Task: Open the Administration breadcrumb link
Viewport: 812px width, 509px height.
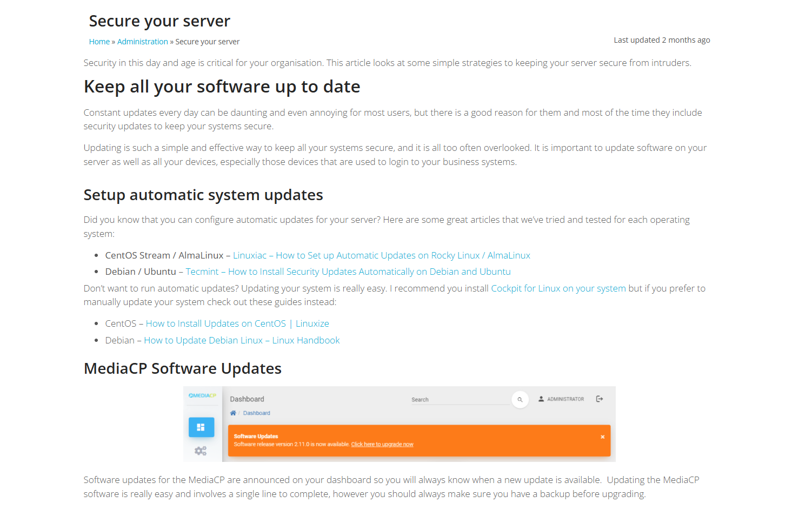Action: [143, 42]
